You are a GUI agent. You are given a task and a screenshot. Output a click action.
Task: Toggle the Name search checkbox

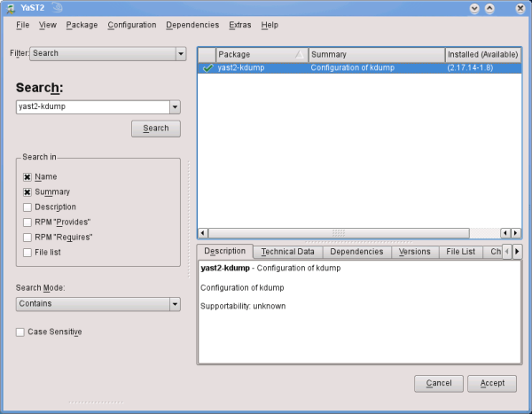[x=27, y=177]
